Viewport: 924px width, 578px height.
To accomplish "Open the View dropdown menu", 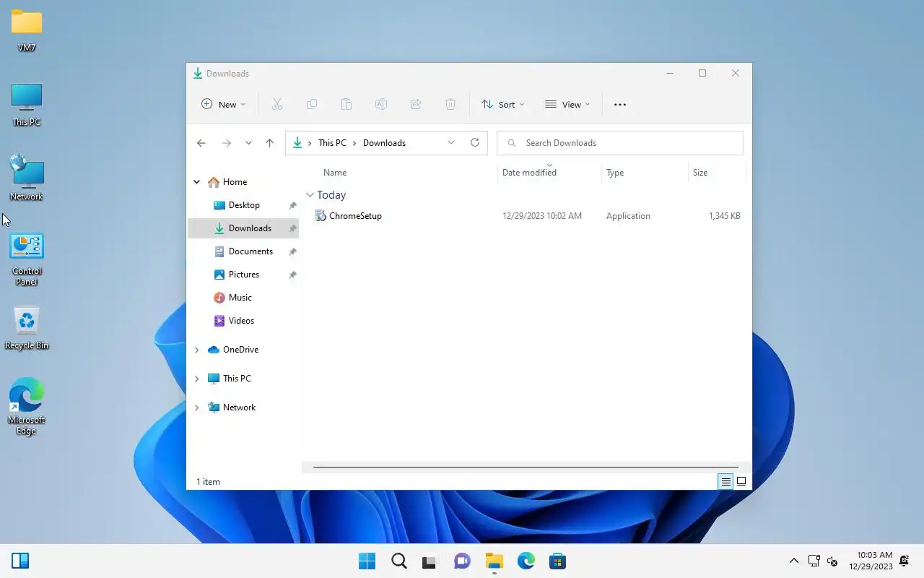I will click(567, 104).
